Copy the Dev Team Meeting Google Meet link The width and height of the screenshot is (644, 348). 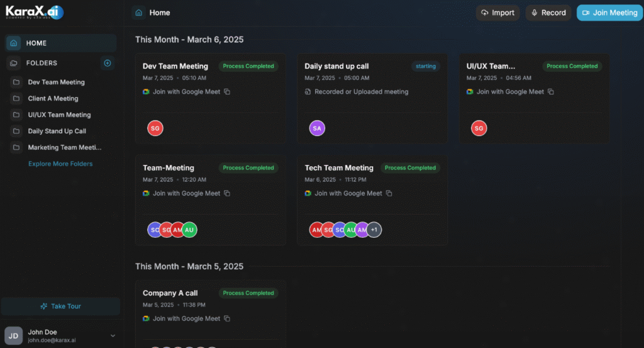pos(228,92)
